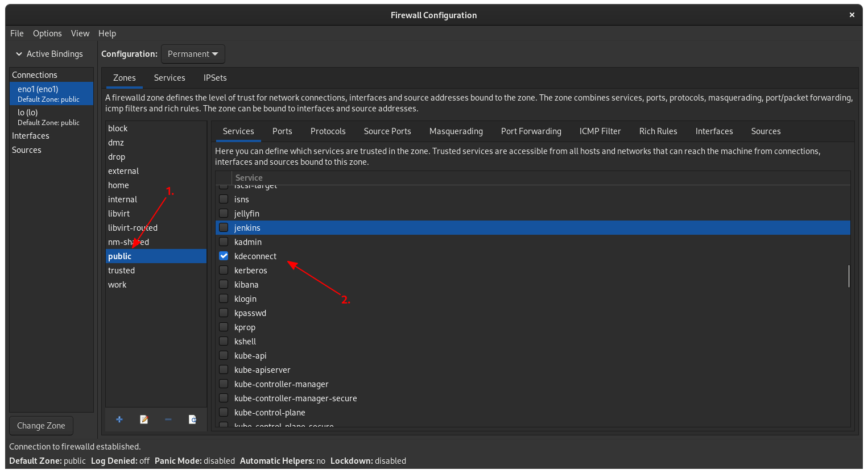
Task: Remove the selected zone
Action: coord(168,419)
